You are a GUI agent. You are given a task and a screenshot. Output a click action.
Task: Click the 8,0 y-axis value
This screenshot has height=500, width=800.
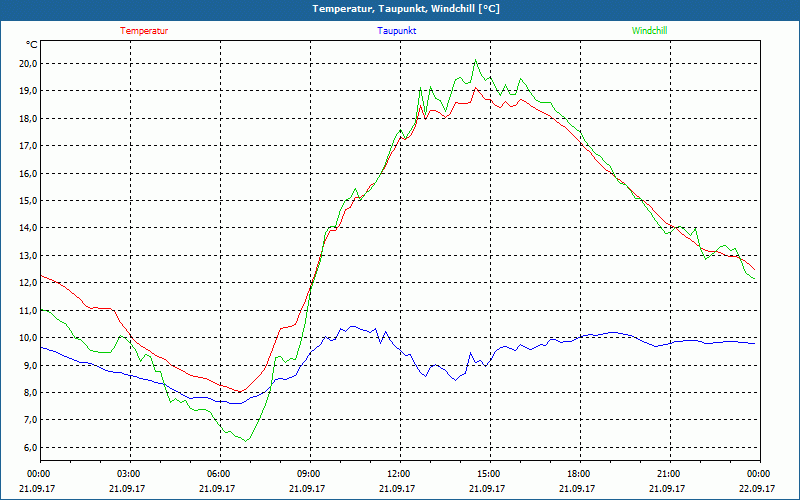[30, 393]
